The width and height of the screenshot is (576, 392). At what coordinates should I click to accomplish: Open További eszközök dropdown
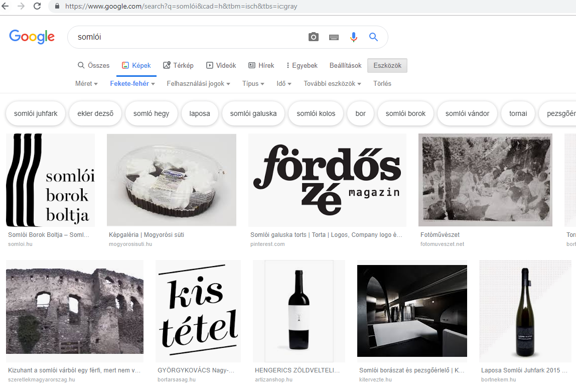click(x=332, y=83)
